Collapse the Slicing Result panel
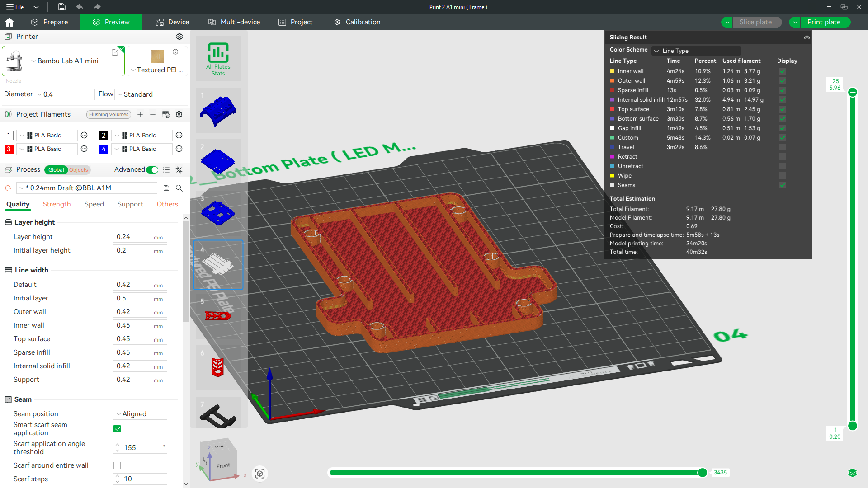Screen dimensions: 868x488 [x=807, y=38]
